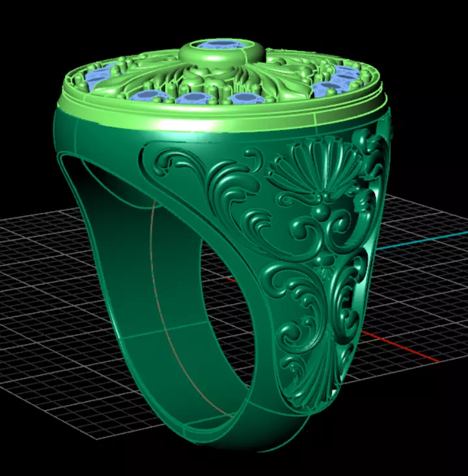
Task: Click the cyan axis line on the grid
Action: (422, 240)
